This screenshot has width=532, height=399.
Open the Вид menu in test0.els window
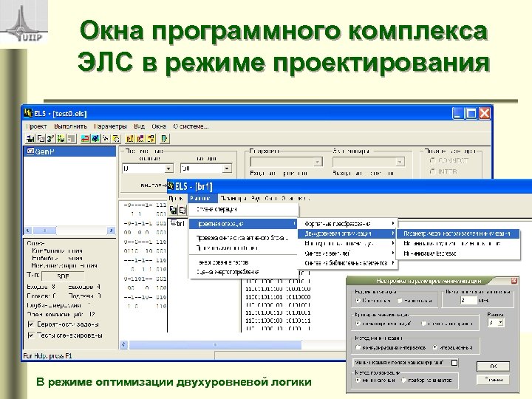pyautogui.click(x=139, y=126)
